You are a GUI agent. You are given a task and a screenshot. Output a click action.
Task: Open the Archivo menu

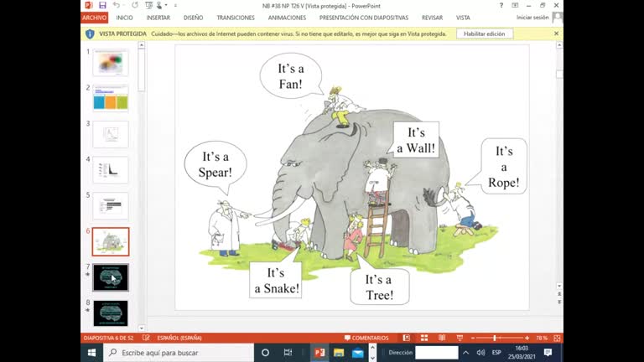[94, 17]
